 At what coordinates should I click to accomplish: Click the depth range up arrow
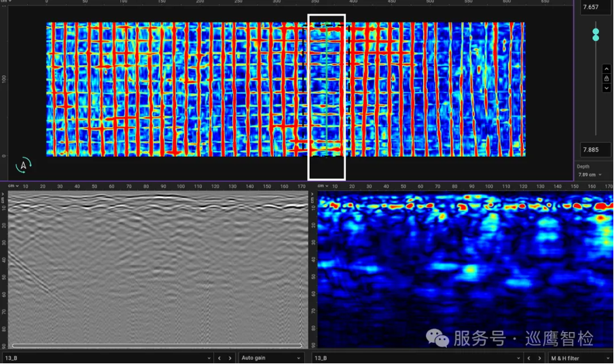607,69
